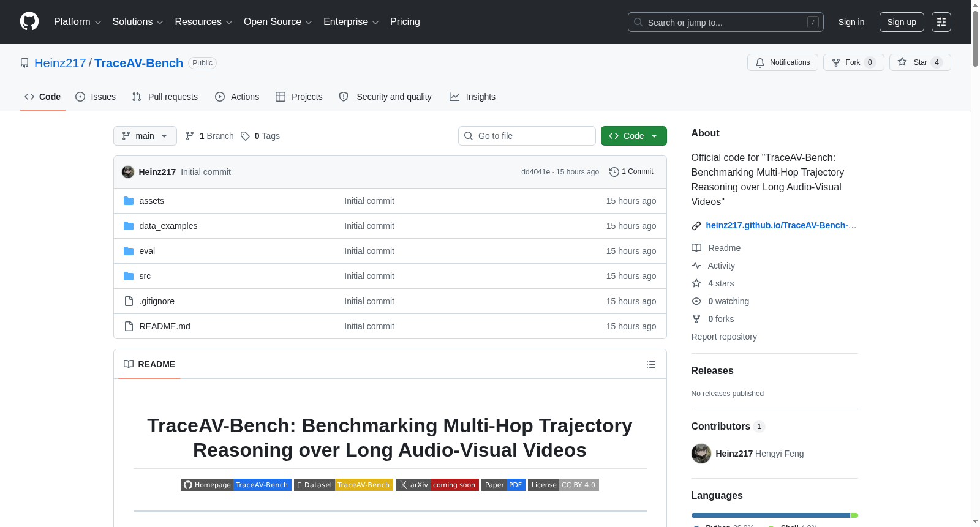
Task: Click the bell icon in Notifications
Action: click(x=760, y=62)
